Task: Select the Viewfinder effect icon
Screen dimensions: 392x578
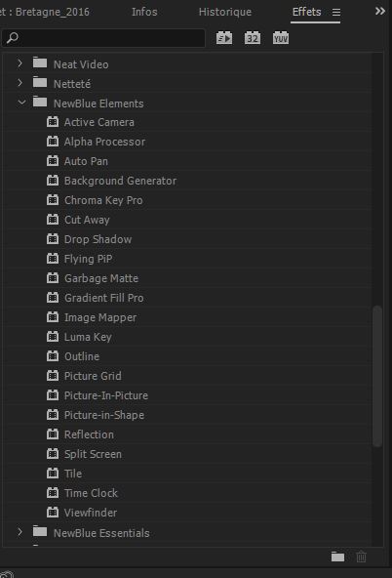Action: click(x=53, y=512)
